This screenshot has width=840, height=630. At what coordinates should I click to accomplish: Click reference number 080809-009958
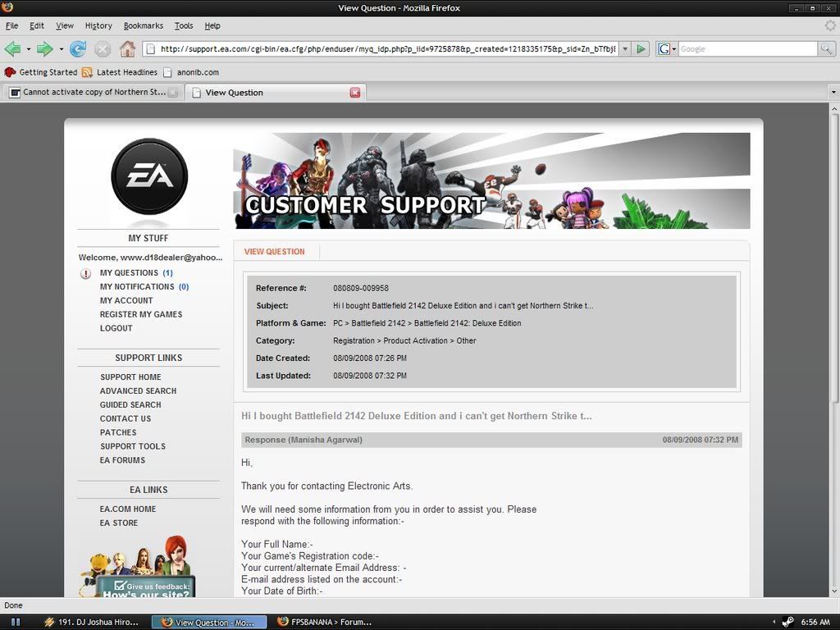pos(361,288)
